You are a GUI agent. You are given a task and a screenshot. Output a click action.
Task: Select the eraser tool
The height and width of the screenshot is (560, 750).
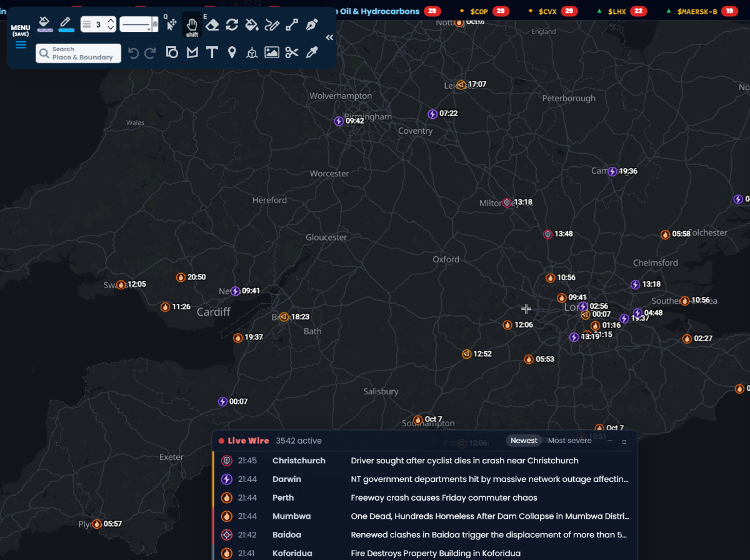[212, 24]
